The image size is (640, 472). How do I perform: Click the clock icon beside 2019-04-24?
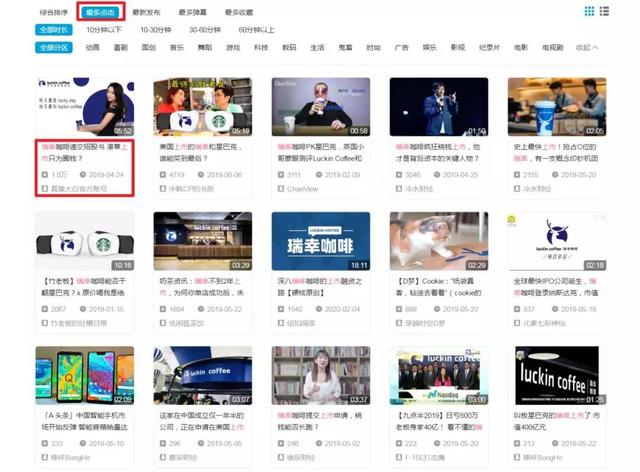(x=83, y=174)
